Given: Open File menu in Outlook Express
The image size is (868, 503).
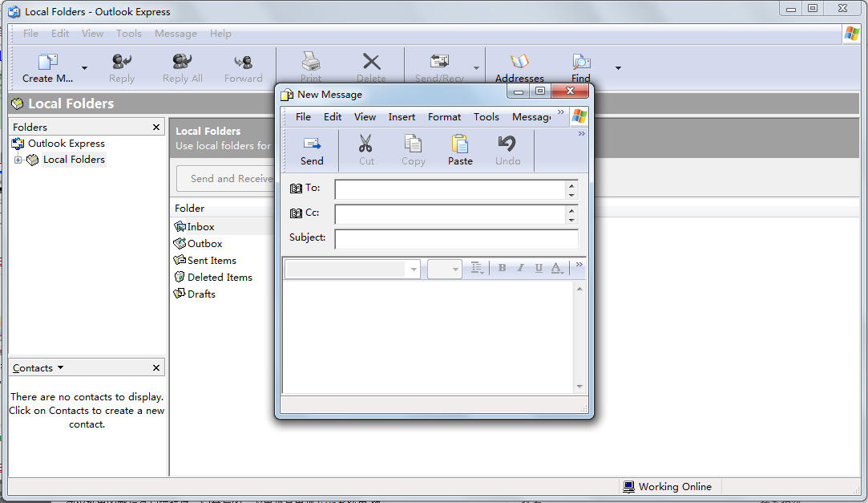Looking at the screenshot, I should click(30, 34).
